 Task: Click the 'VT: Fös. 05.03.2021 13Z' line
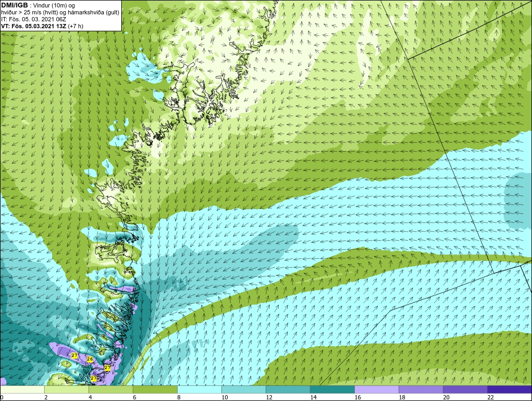(34, 26)
